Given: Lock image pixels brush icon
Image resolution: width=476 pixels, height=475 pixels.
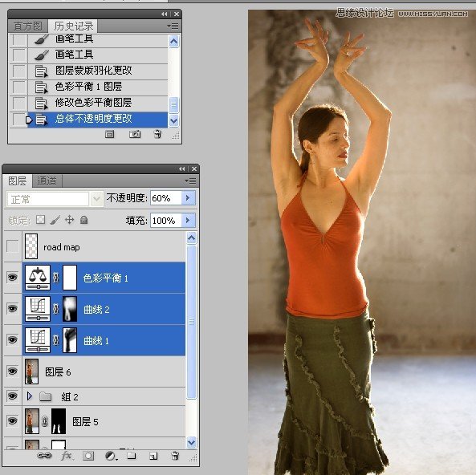Looking at the screenshot, I should click(55, 219).
